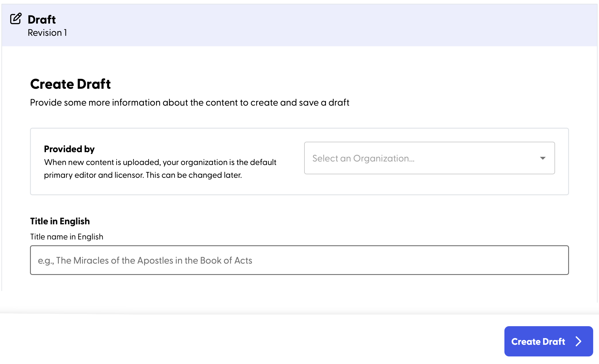Viewport: 599px width, 364px height.
Task: Click the 'Draft' header title
Action: [x=42, y=19]
